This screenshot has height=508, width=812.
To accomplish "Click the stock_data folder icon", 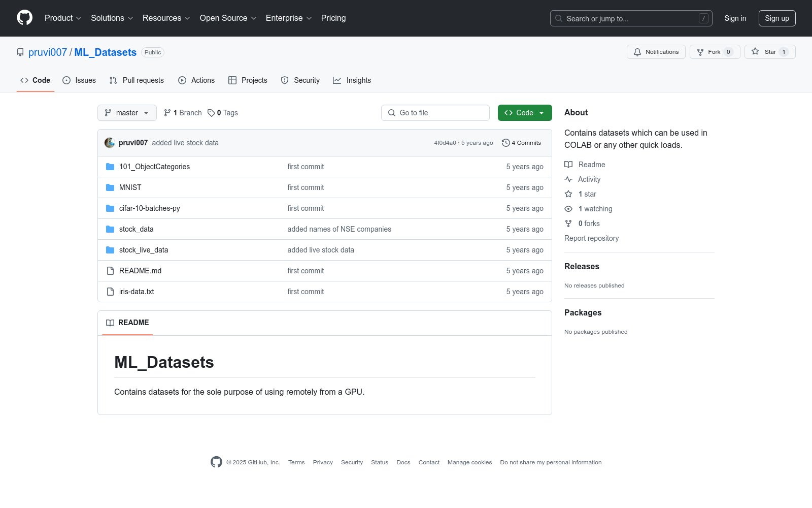I will 110,229.
